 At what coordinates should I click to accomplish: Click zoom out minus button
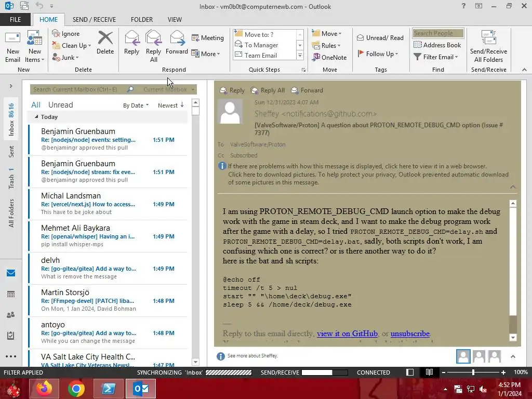pos(443,372)
